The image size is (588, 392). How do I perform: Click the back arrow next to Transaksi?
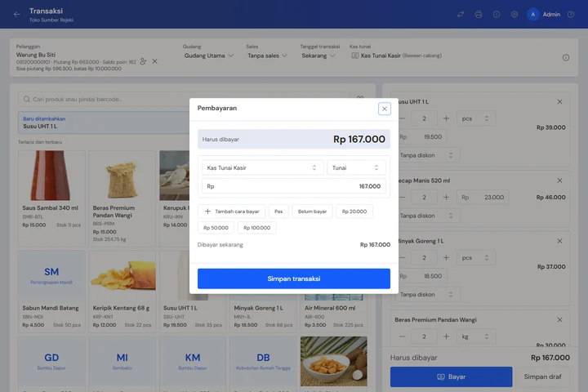[17, 14]
